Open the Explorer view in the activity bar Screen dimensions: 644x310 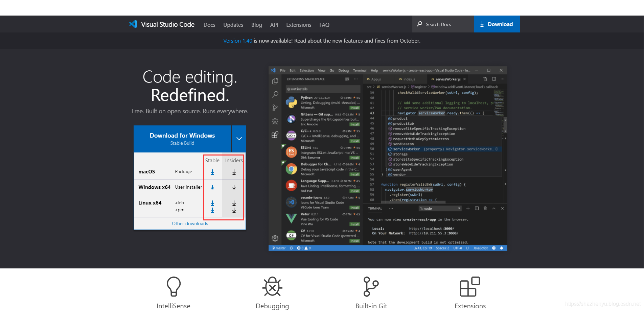(x=275, y=81)
